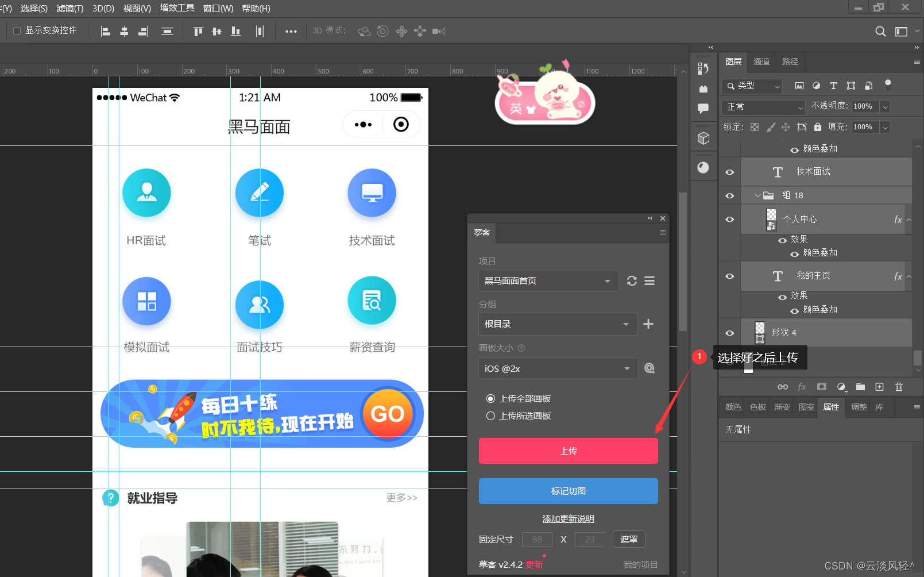The width and height of the screenshot is (924, 577).
Task: Click the align bottom edges icon
Action: click(x=235, y=31)
